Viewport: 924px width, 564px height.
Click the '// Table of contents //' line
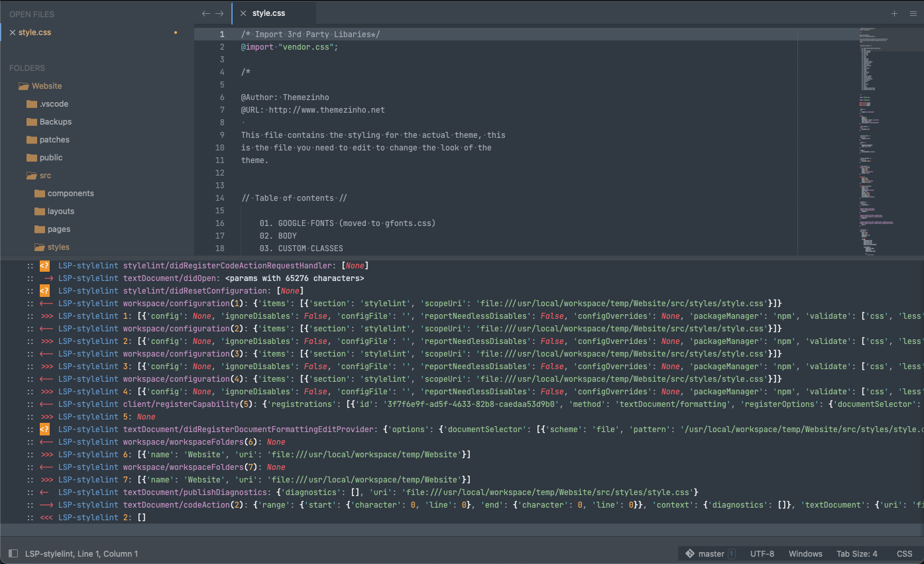pyautogui.click(x=294, y=198)
